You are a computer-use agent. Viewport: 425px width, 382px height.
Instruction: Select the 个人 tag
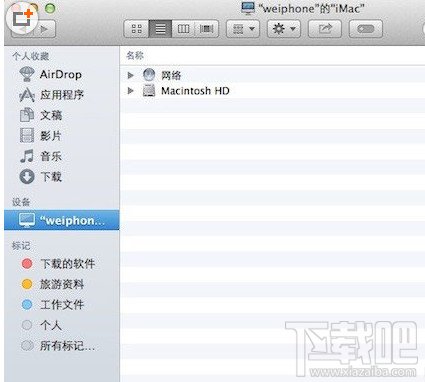(41, 325)
